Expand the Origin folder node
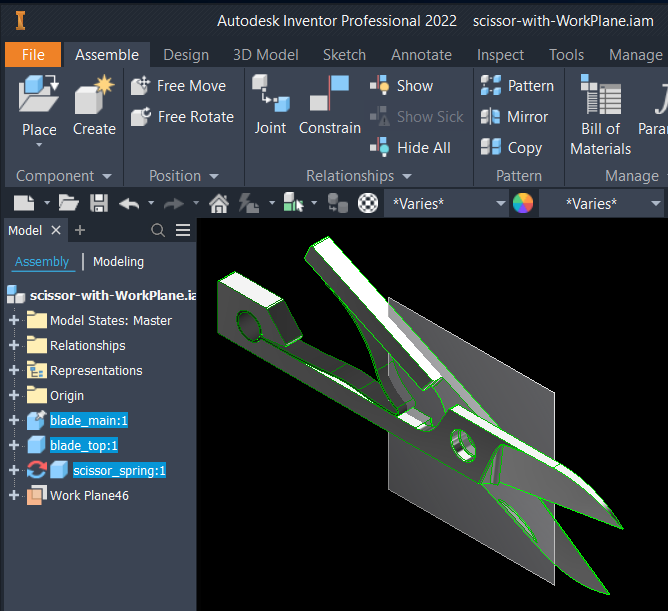The height and width of the screenshot is (611, 668). click(x=14, y=395)
